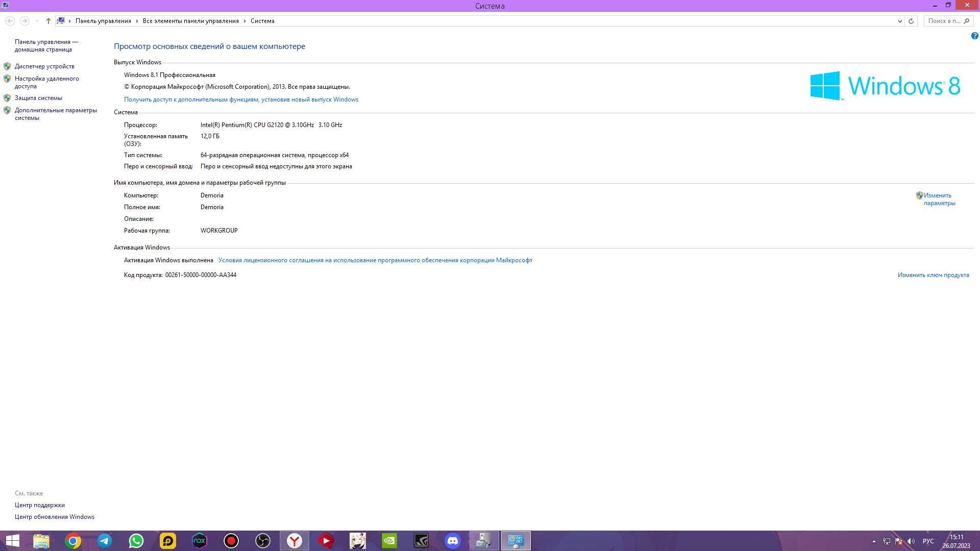Screen dimensions: 980x551
Task: Open 'Центр поддержки' link
Action: (x=40, y=505)
